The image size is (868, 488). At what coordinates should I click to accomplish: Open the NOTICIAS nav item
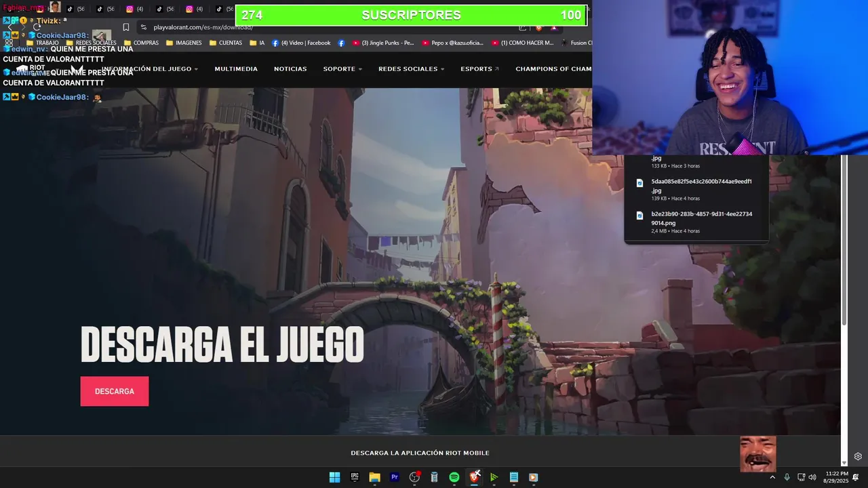click(x=290, y=69)
